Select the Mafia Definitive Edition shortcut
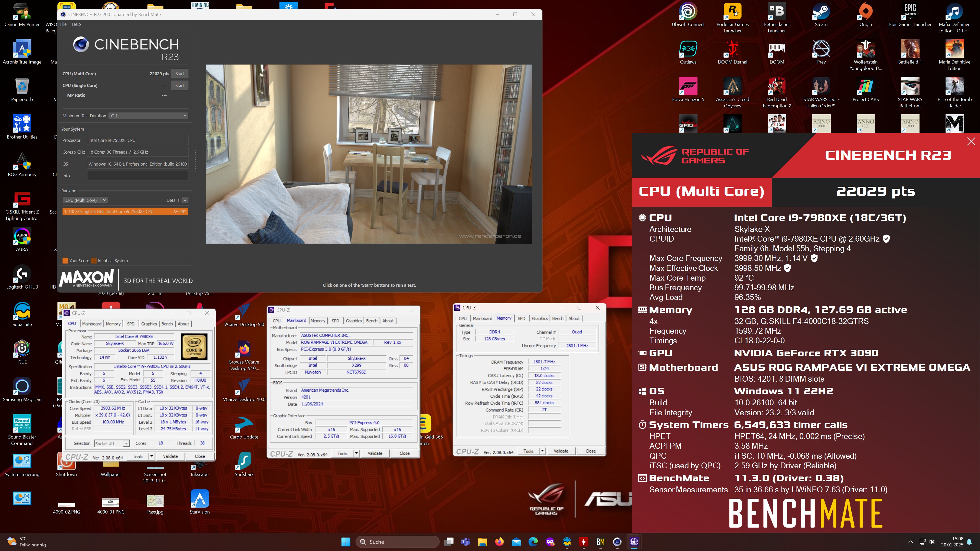Viewport: 980px width, 551px height. coord(954,56)
